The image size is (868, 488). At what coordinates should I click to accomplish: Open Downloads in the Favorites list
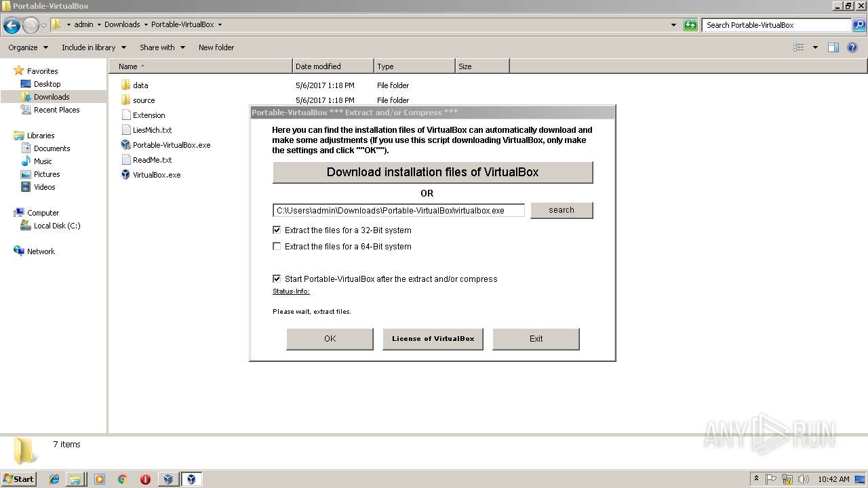coord(52,97)
